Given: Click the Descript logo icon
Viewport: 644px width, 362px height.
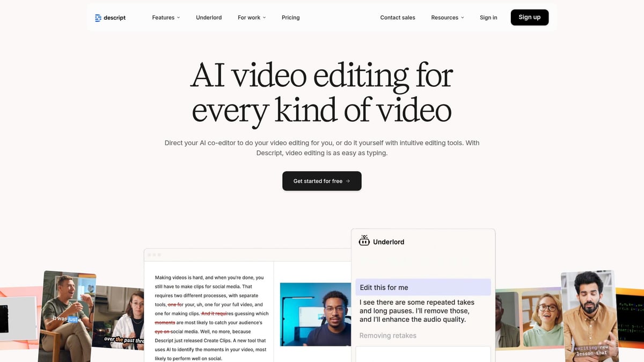Looking at the screenshot, I should tap(98, 17).
